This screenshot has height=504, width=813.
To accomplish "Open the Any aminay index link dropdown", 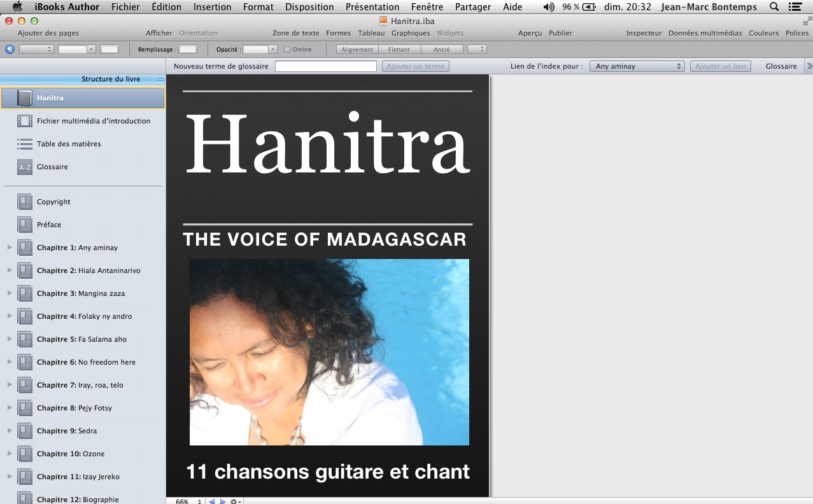I will tap(637, 66).
